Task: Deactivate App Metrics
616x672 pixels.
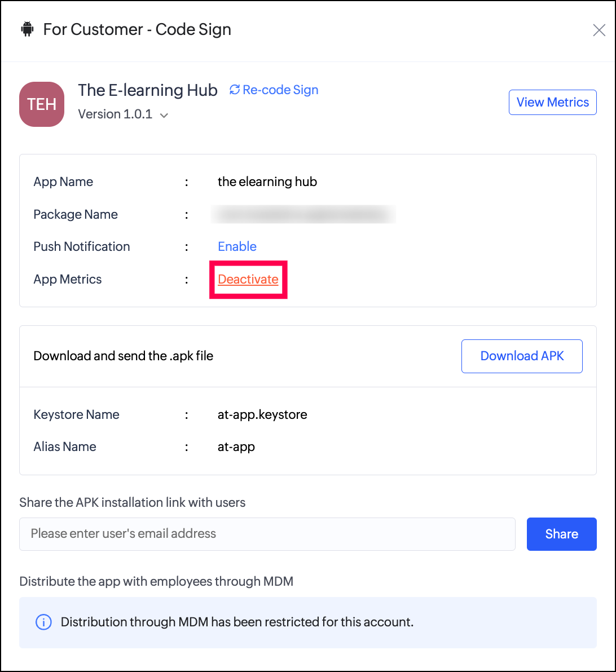Action: click(248, 279)
